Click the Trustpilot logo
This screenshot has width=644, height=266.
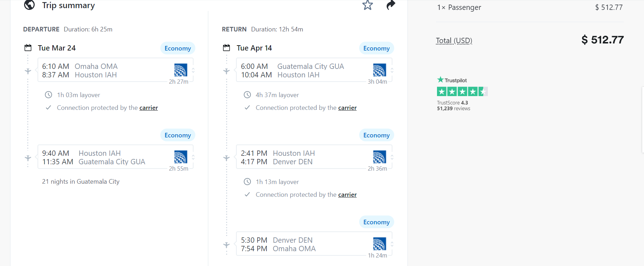coord(452,80)
